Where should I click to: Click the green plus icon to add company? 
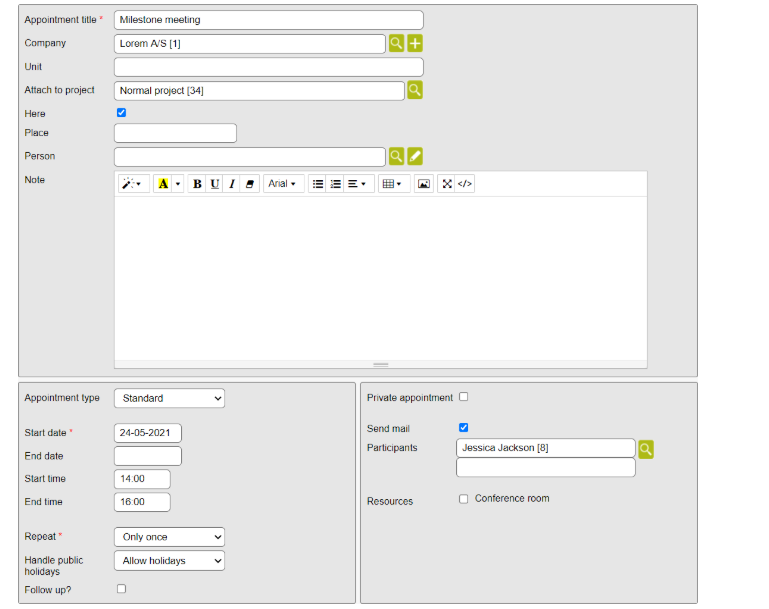click(x=415, y=43)
